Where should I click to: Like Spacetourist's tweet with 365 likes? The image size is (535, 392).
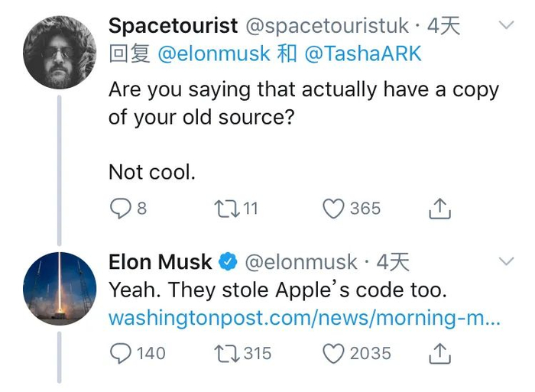[333, 209]
